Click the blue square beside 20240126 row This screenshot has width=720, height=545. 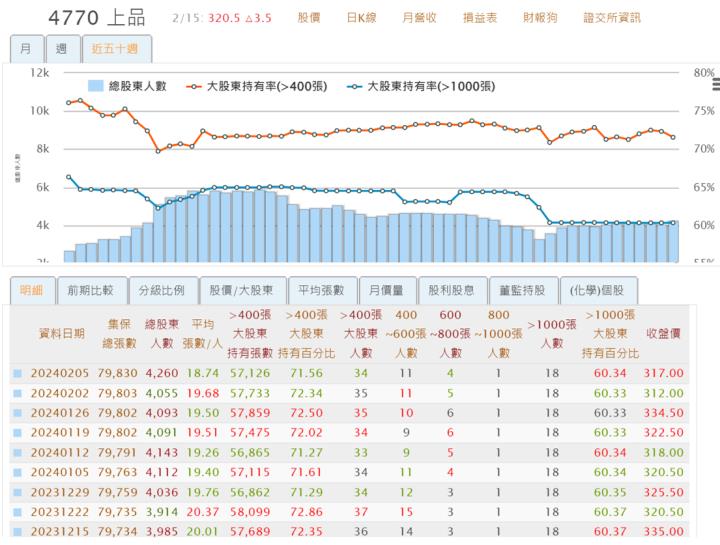tap(17, 413)
